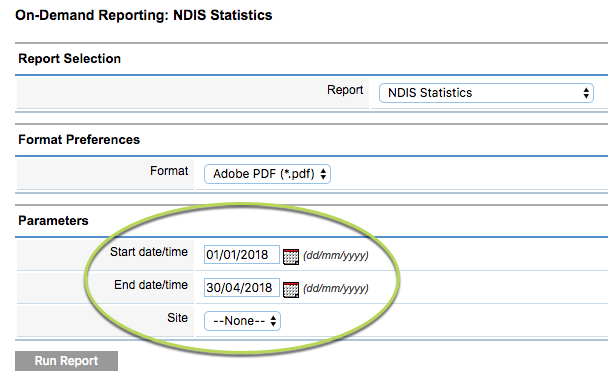608x379 pixels.
Task: Focus the Start date field containing 01/01/2018
Action: click(x=242, y=254)
